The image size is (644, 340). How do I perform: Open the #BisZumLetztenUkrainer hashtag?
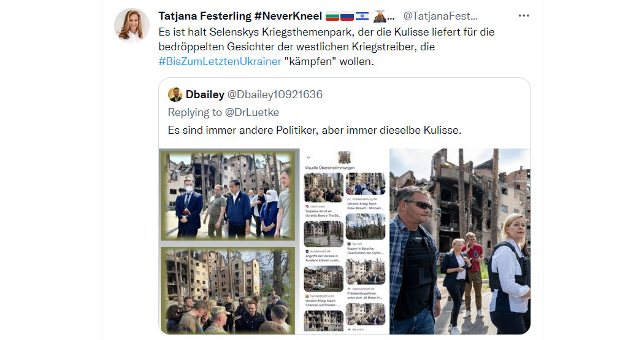pyautogui.click(x=220, y=61)
